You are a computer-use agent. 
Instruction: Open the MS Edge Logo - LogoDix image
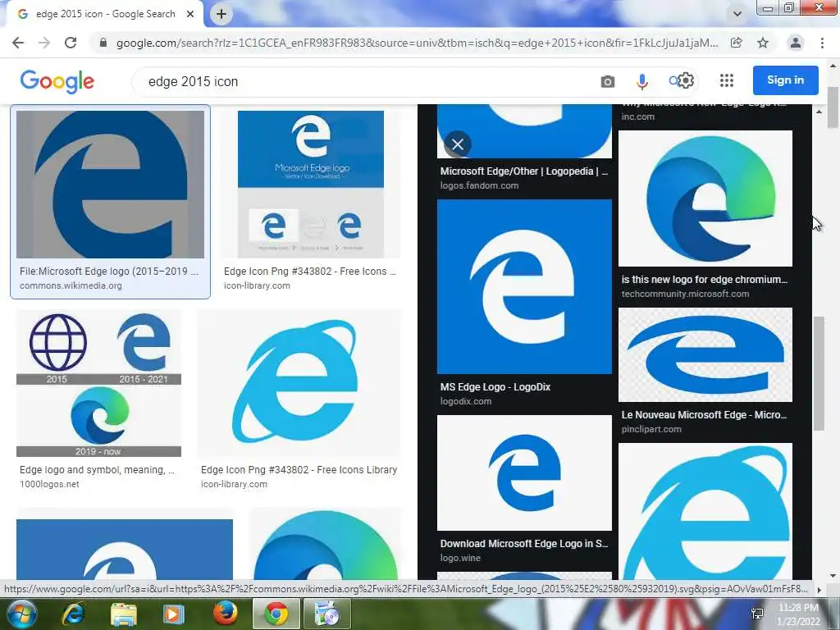point(524,286)
